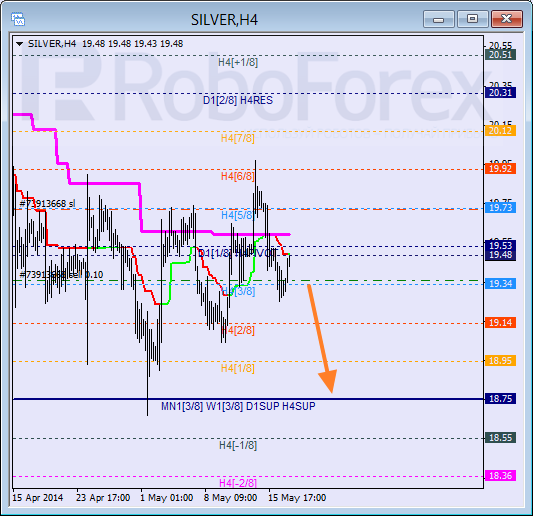The height and width of the screenshot is (516, 533).
Task: Click the 15 May 17:00 time axis marker
Action: 297,498
